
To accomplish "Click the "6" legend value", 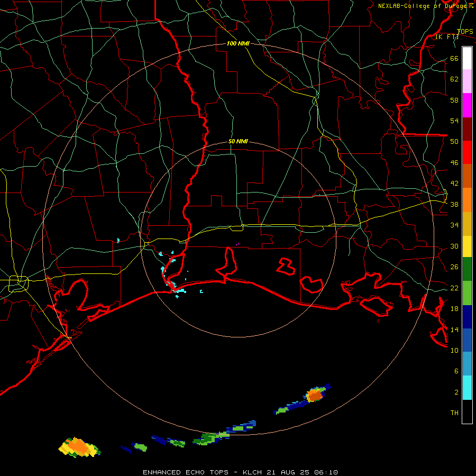I will coord(456,371).
